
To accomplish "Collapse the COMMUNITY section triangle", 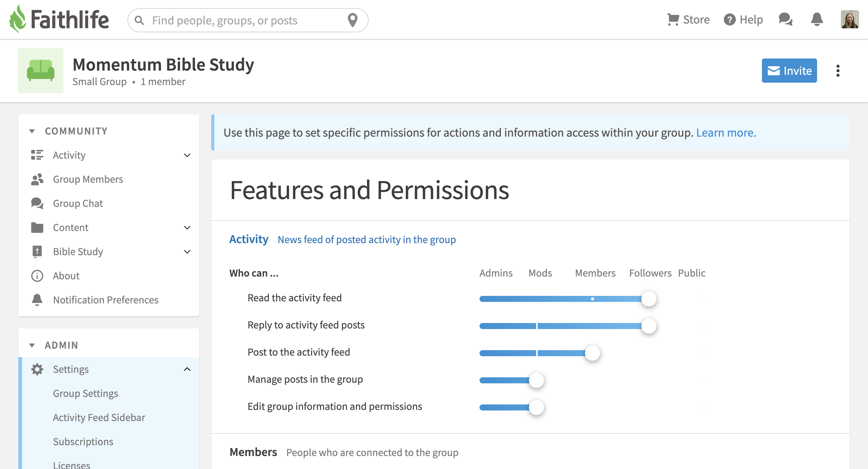I will click(x=32, y=131).
